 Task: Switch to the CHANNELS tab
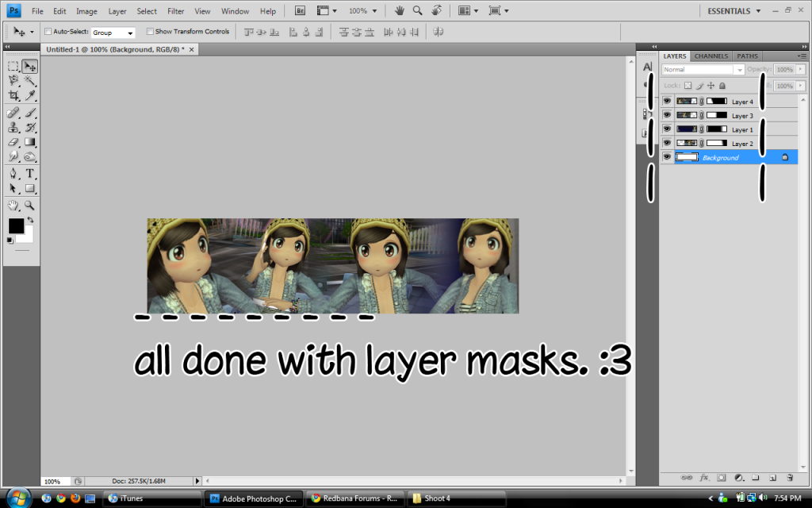click(711, 56)
